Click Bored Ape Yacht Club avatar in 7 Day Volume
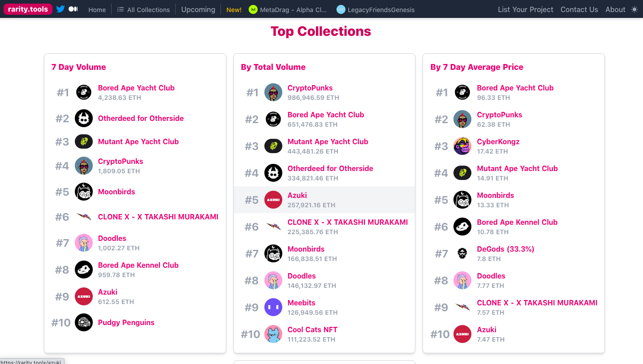 [x=84, y=92]
